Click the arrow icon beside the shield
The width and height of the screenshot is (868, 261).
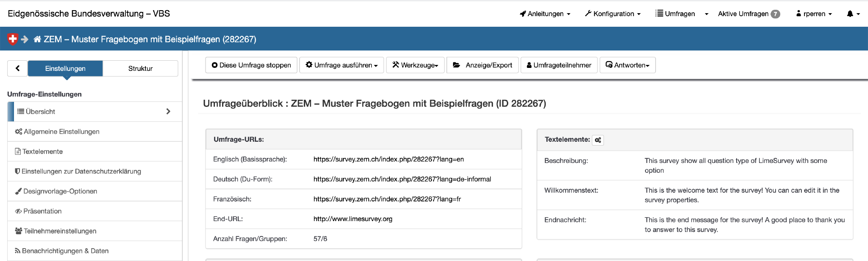(25, 39)
